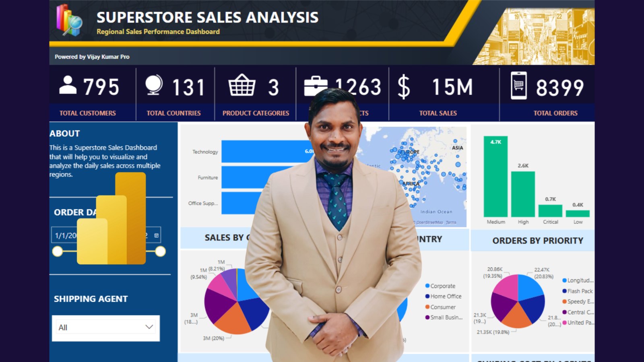Click the PRODUCT CATEGORIES label
Screen dimensions: 644x362
coord(256,113)
